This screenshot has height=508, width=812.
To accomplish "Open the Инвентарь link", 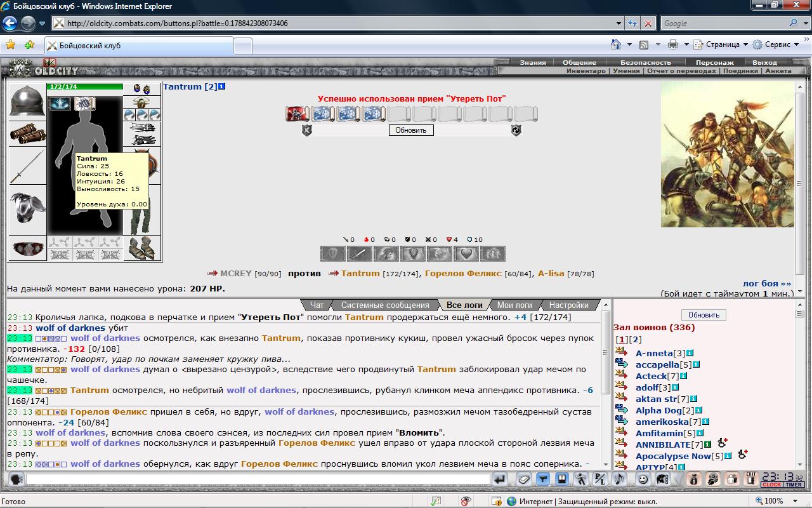I will click(x=586, y=71).
